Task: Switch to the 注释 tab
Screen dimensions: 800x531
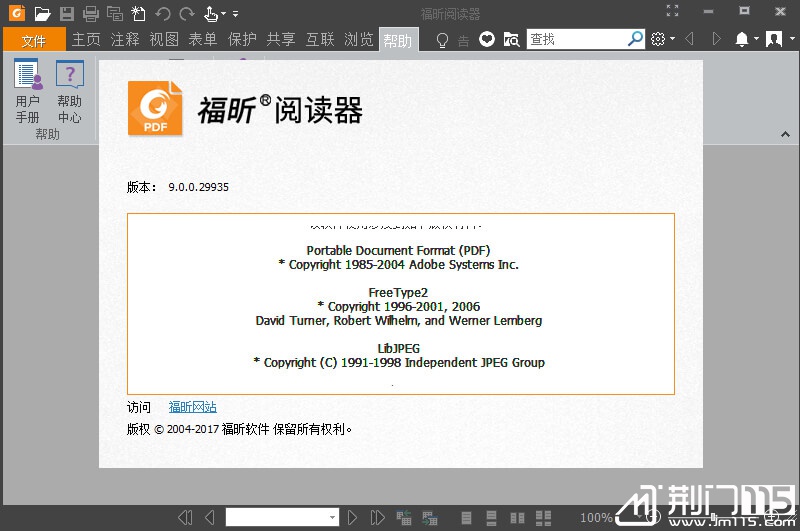Action: [124, 39]
